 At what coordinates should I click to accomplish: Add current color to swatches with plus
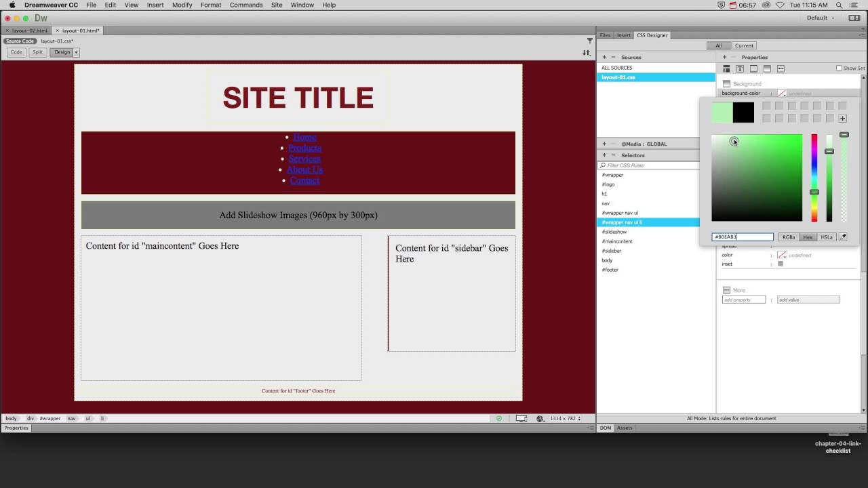coord(842,118)
